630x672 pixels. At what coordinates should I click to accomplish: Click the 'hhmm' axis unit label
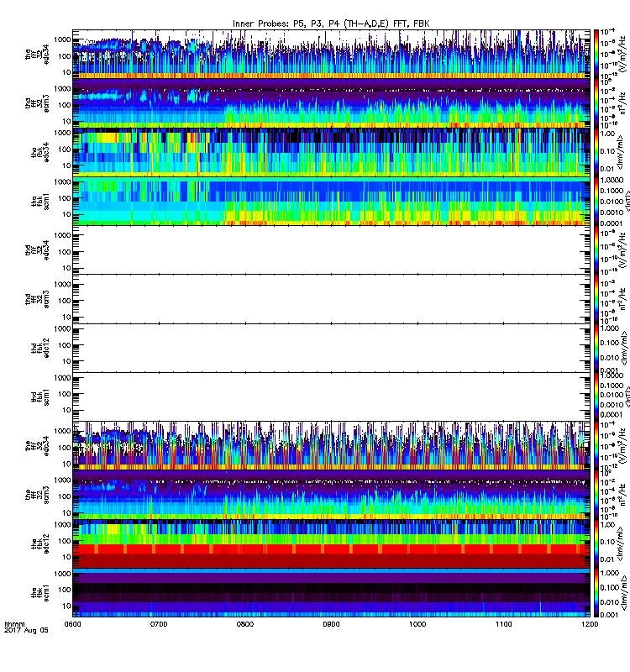coord(14,624)
